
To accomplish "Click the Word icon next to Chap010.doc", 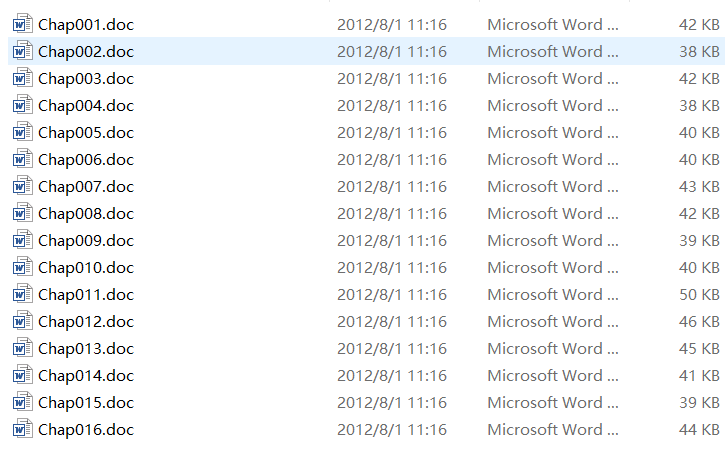I will coord(22,267).
